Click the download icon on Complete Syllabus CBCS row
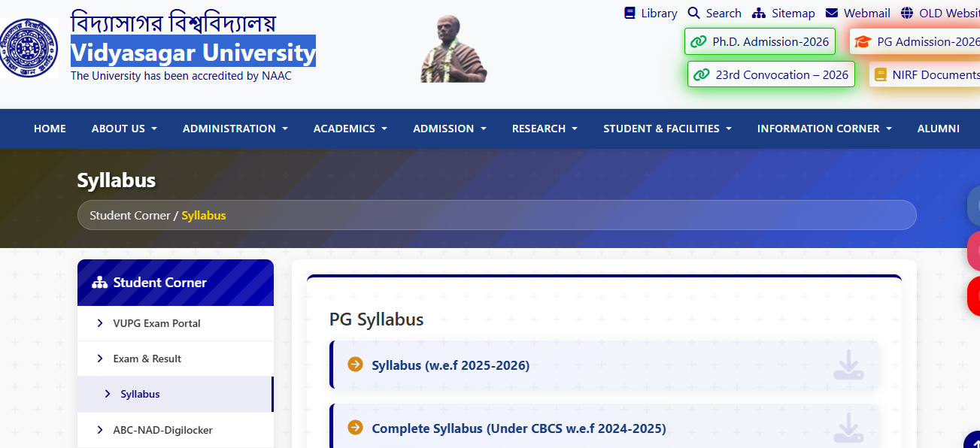Screen dimensions: 980x448 pyautogui.click(x=848, y=428)
